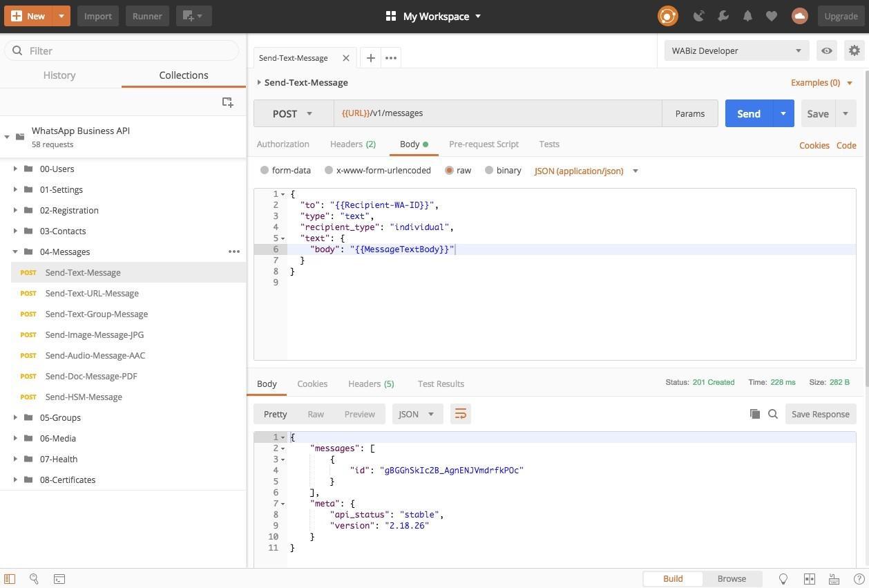
Task: Open the POST method dropdown
Action: 293,113
